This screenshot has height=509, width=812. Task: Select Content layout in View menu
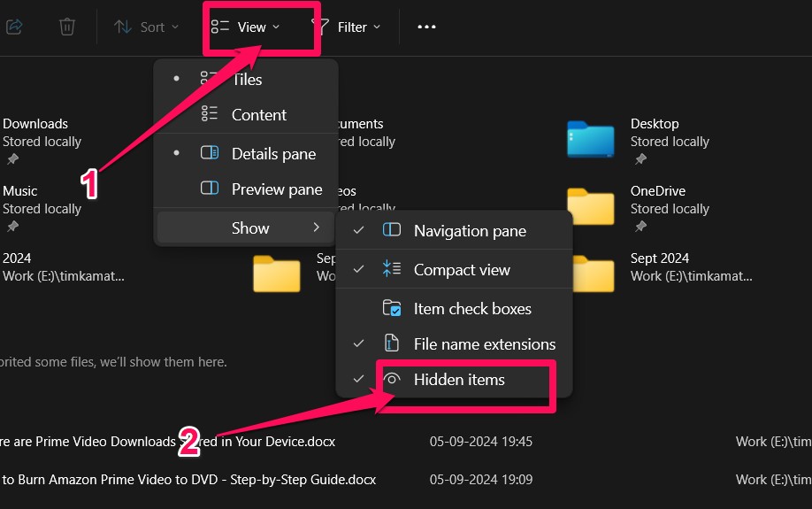tap(258, 115)
